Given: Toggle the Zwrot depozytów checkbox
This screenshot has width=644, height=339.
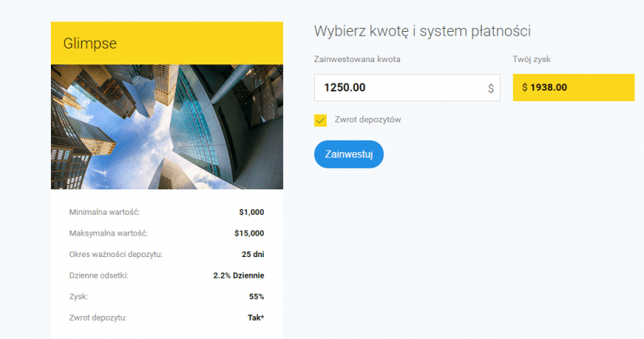Looking at the screenshot, I should click(320, 120).
